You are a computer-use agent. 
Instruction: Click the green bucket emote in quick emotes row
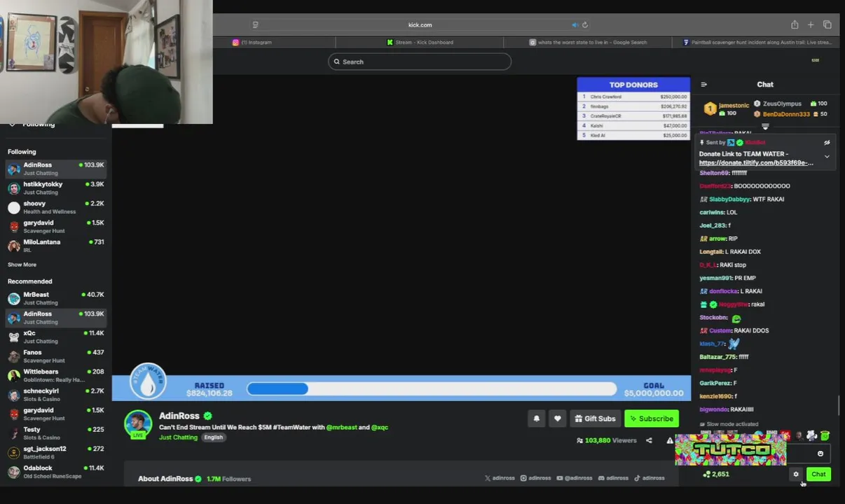tap(825, 435)
